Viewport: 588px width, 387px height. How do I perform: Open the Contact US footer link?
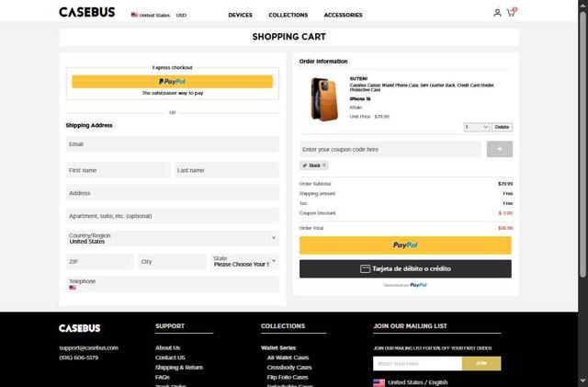coord(170,358)
